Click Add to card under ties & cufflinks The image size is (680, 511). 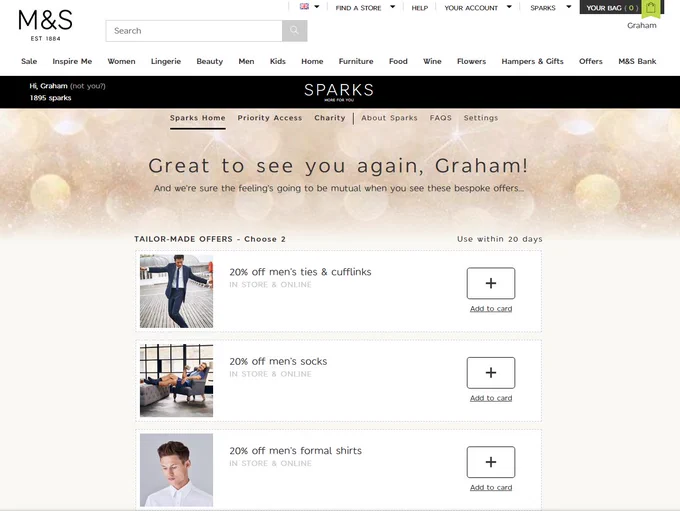click(x=491, y=308)
